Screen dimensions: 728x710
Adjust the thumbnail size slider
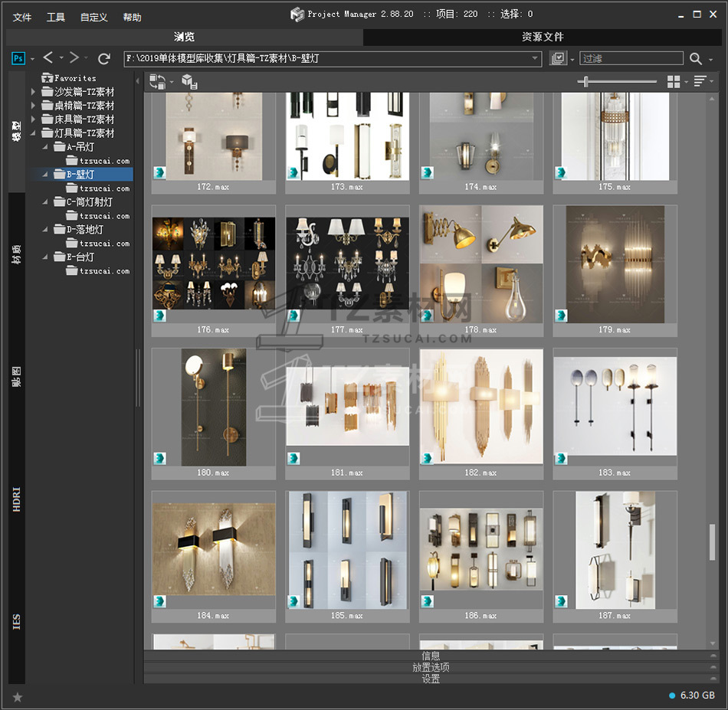[x=586, y=81]
